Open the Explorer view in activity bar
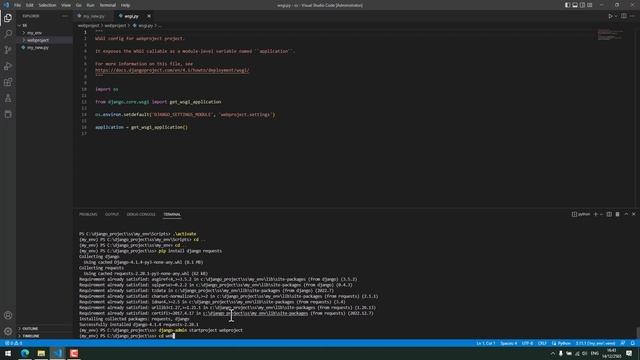Viewport: 640px width, 360px height. coord(8,18)
